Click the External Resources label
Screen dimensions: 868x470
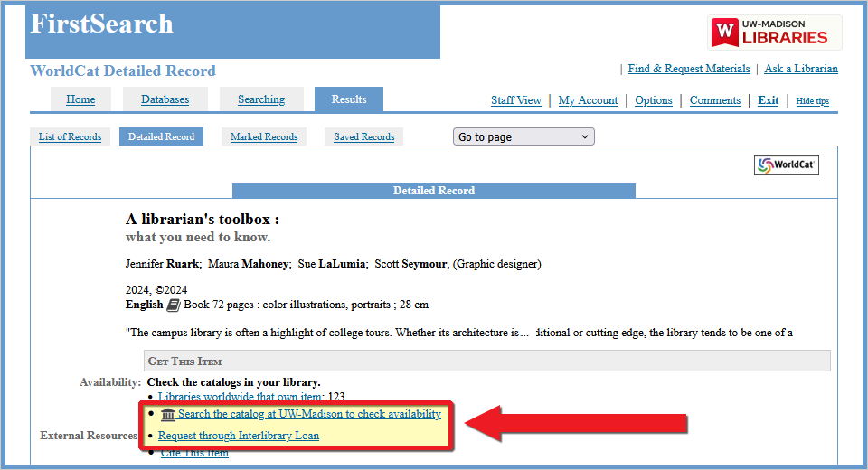pyautogui.click(x=89, y=436)
